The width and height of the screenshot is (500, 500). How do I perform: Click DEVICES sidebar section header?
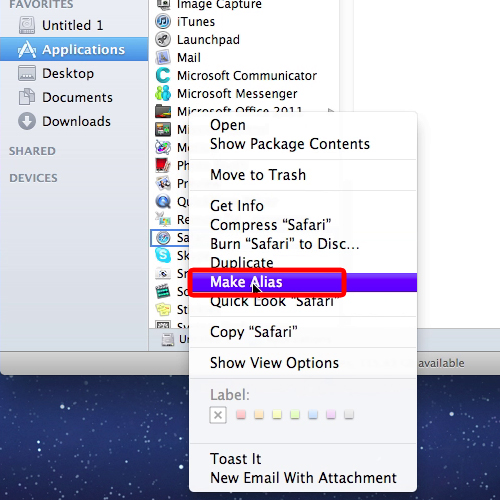point(33,178)
